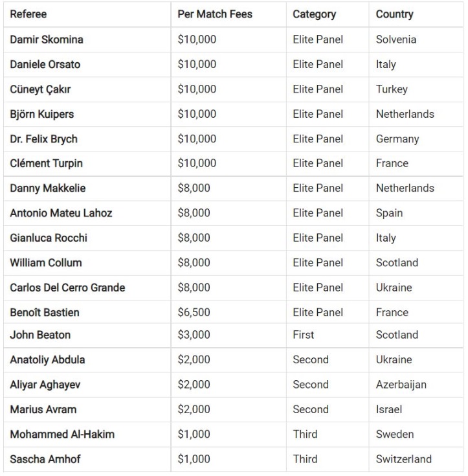
Task: Select Carlos Del Cerro Grande's name
Action: click(x=67, y=288)
